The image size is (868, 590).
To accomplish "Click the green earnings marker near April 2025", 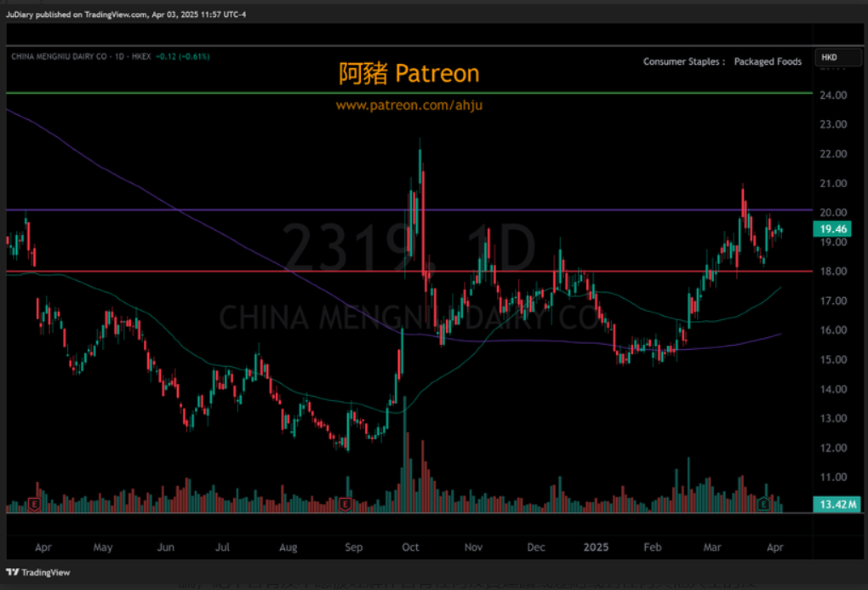I will (764, 504).
